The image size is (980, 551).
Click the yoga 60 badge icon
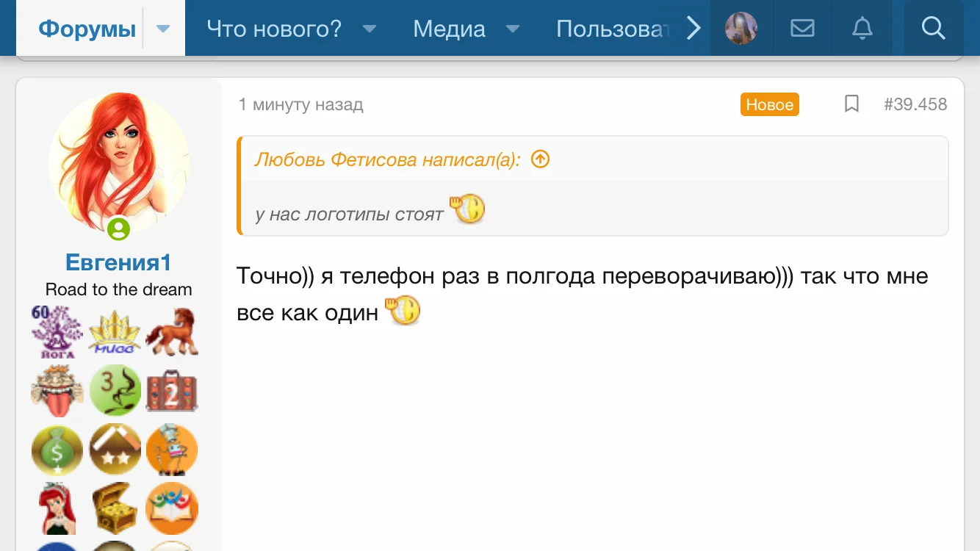[57, 332]
